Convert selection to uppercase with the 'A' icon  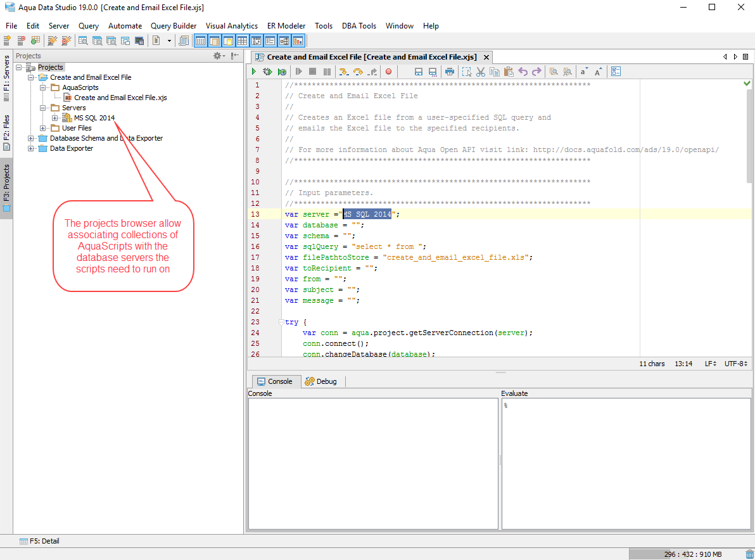click(598, 72)
